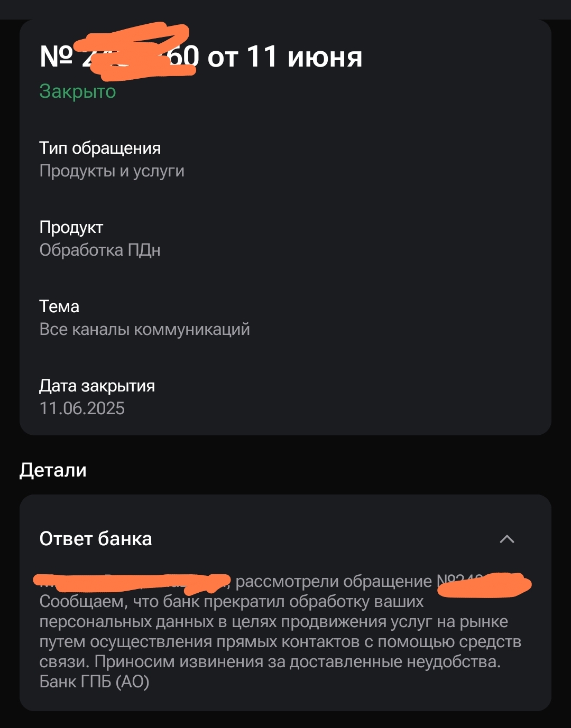Screen dimensions: 571x728
Task: Tap the Продукт field label
Action: [x=71, y=227]
